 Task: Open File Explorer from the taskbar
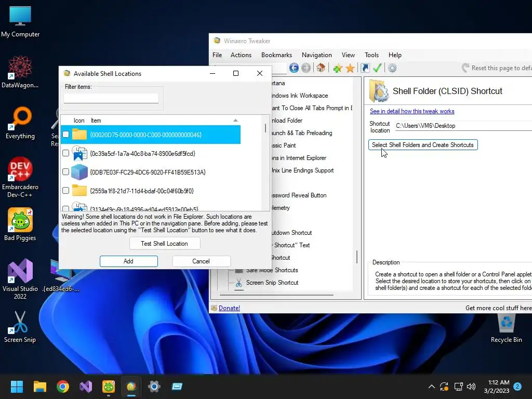(x=39, y=387)
